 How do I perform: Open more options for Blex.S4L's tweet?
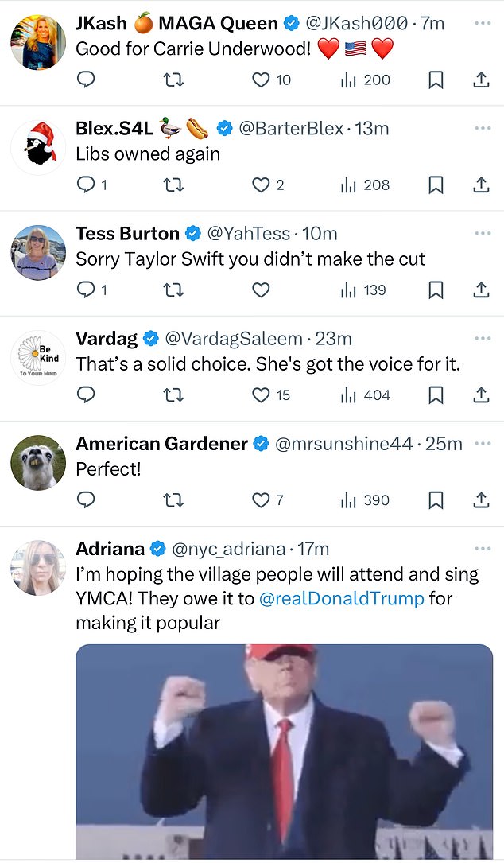(x=482, y=128)
